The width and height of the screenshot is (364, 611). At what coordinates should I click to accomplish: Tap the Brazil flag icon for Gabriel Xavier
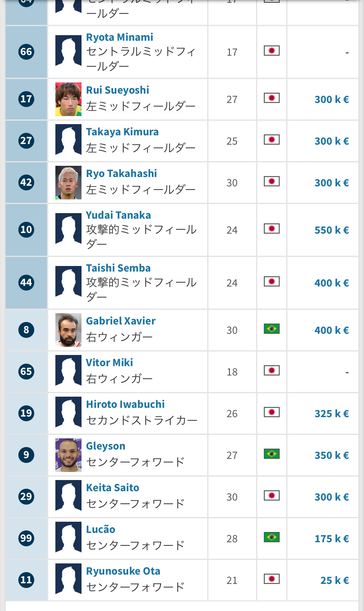[x=272, y=329]
